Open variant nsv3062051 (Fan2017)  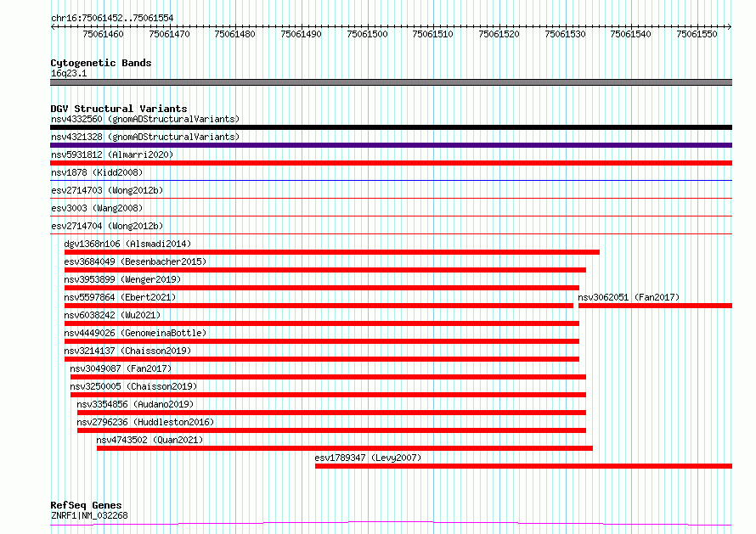coord(629,297)
